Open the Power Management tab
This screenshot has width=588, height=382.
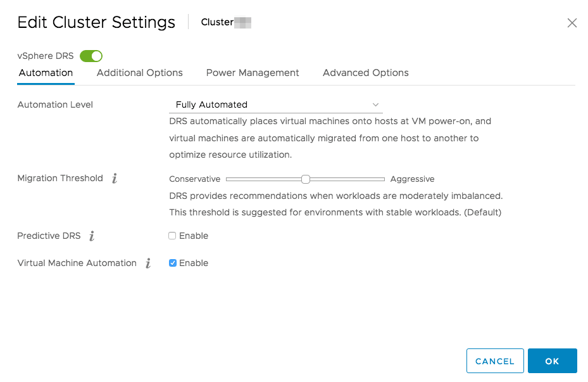(253, 73)
